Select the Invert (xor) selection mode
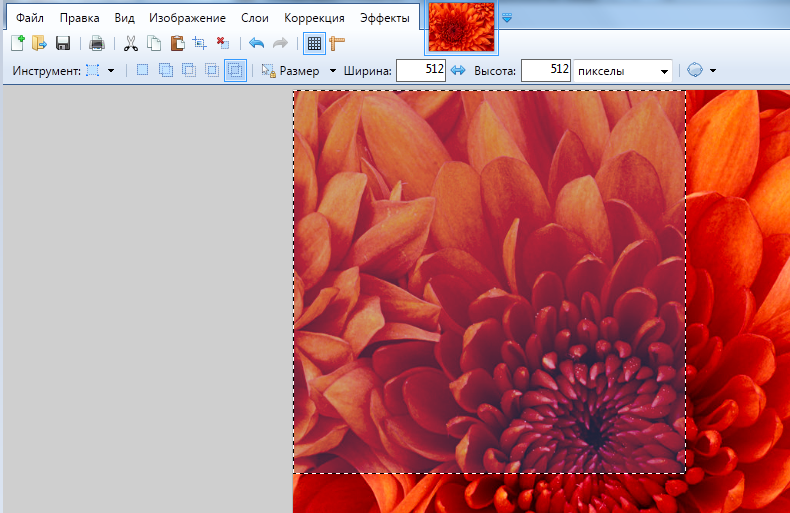790x513 pixels. [235, 70]
